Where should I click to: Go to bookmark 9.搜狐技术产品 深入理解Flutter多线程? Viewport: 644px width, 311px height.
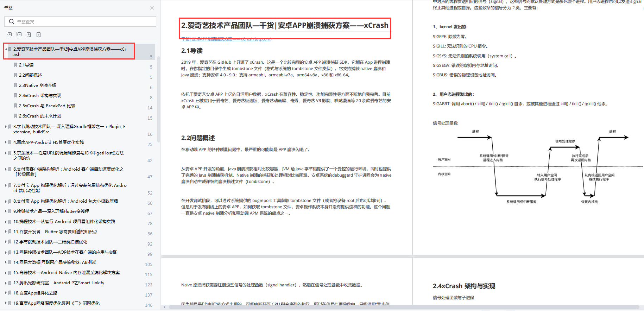tap(51, 211)
